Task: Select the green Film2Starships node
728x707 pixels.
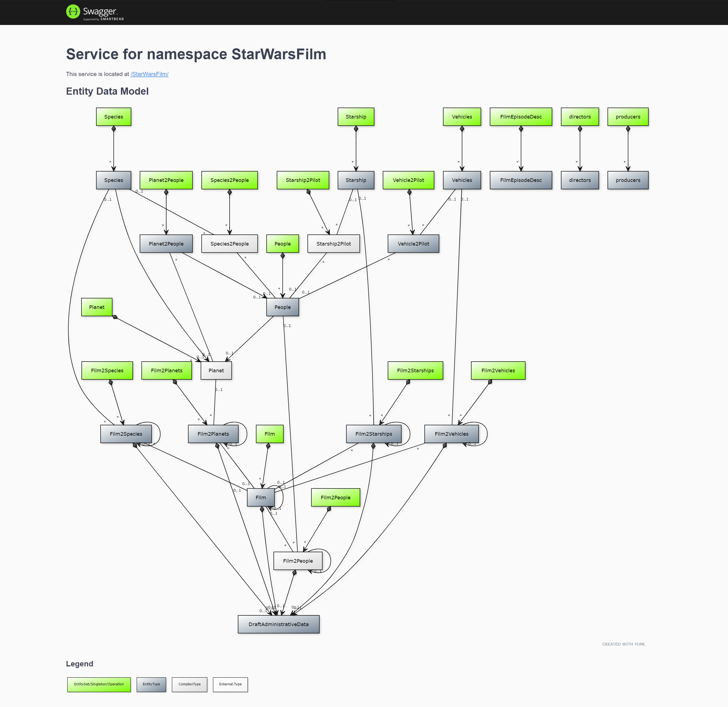Action: [x=415, y=370]
